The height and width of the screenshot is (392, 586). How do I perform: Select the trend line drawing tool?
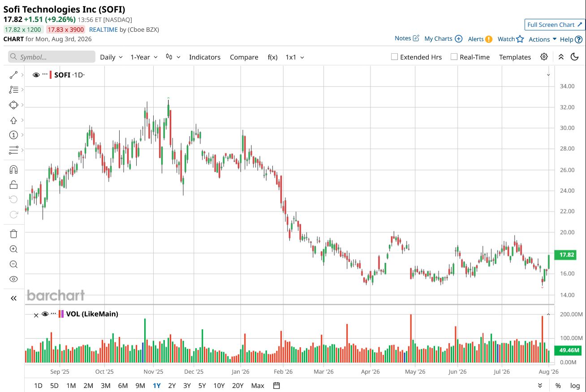(x=13, y=75)
